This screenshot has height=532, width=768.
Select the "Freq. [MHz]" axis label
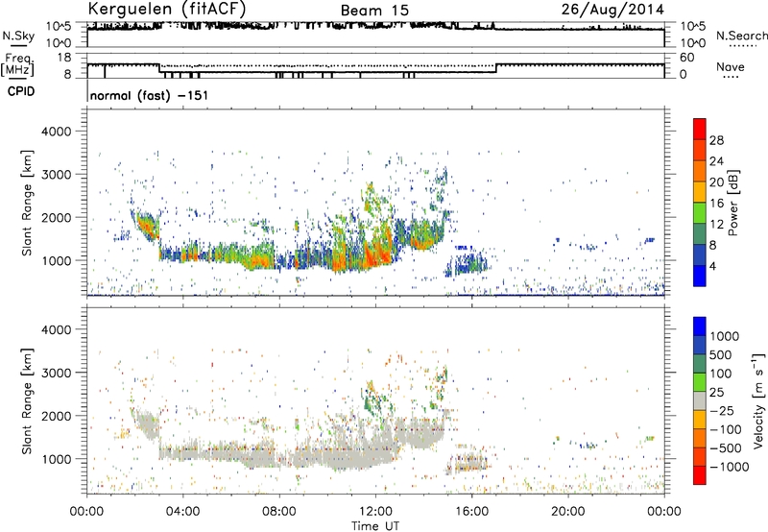pyautogui.click(x=17, y=64)
